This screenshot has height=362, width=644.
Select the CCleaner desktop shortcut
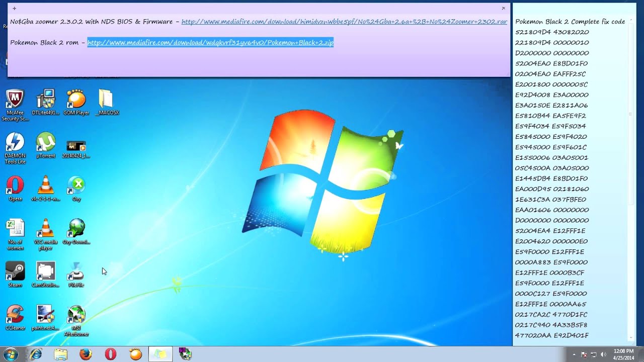click(x=15, y=318)
